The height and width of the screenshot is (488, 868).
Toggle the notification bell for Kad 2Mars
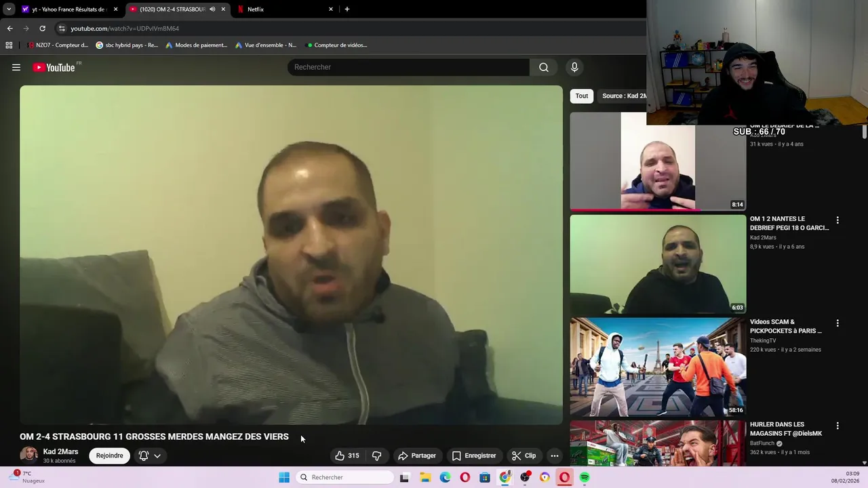point(144,455)
